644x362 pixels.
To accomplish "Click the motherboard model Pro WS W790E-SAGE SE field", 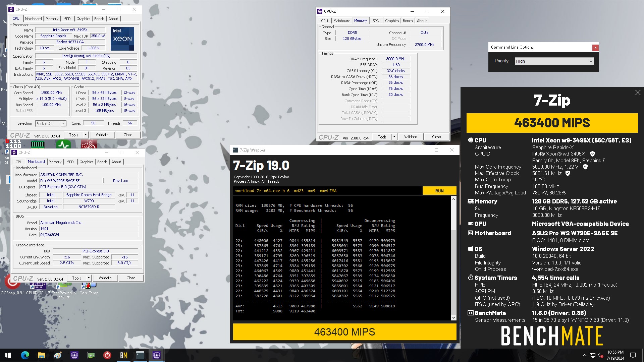I will tap(71, 181).
